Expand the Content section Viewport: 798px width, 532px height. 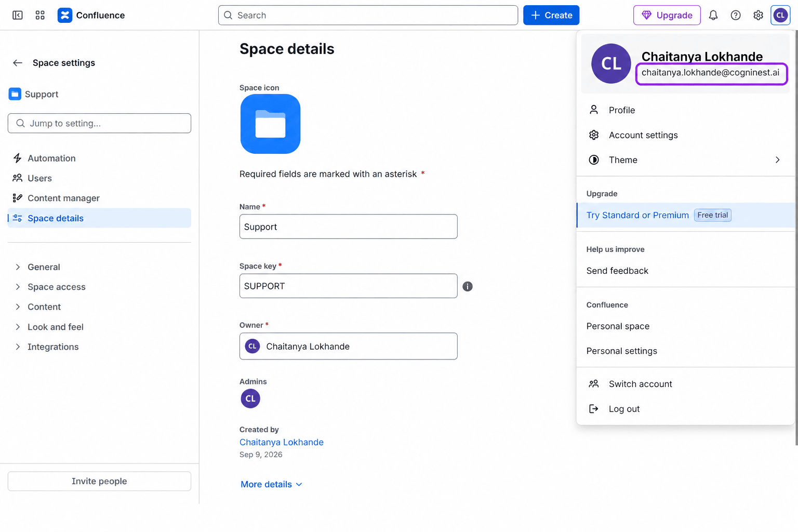click(99, 307)
